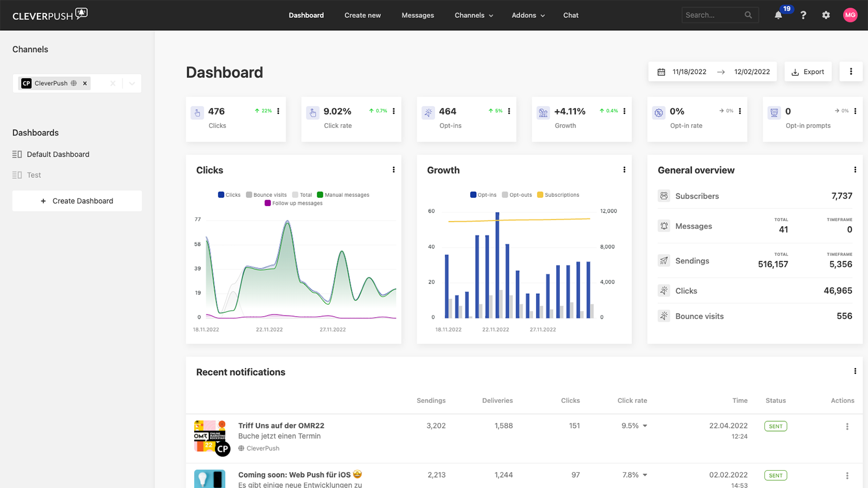The image size is (868, 488).
Task: Open the Clicks widget three-dot menu
Action: 393,170
